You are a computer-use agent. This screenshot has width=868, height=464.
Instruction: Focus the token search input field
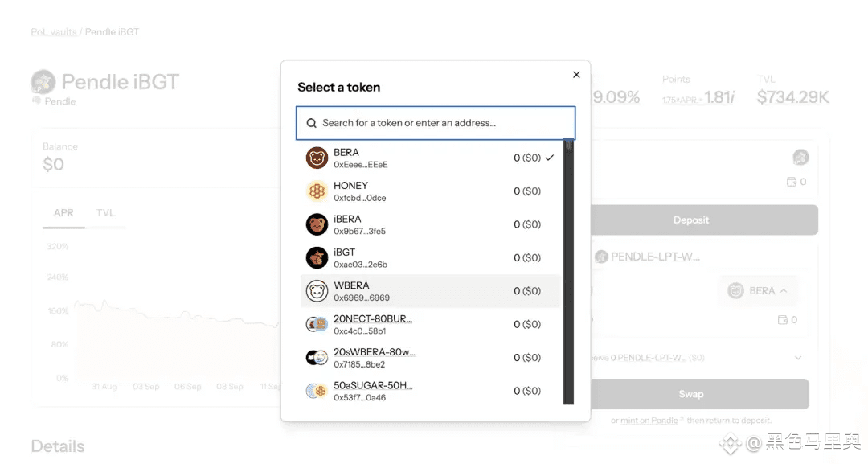(436, 123)
